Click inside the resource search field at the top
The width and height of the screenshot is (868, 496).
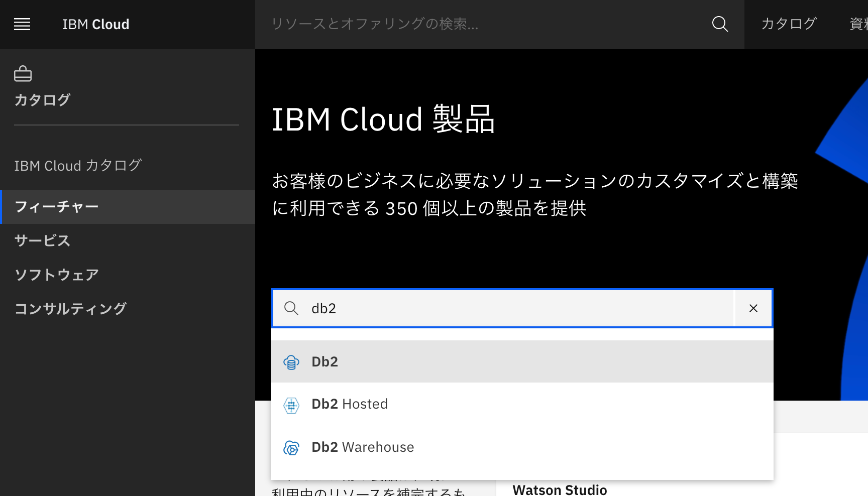pyautogui.click(x=452, y=24)
